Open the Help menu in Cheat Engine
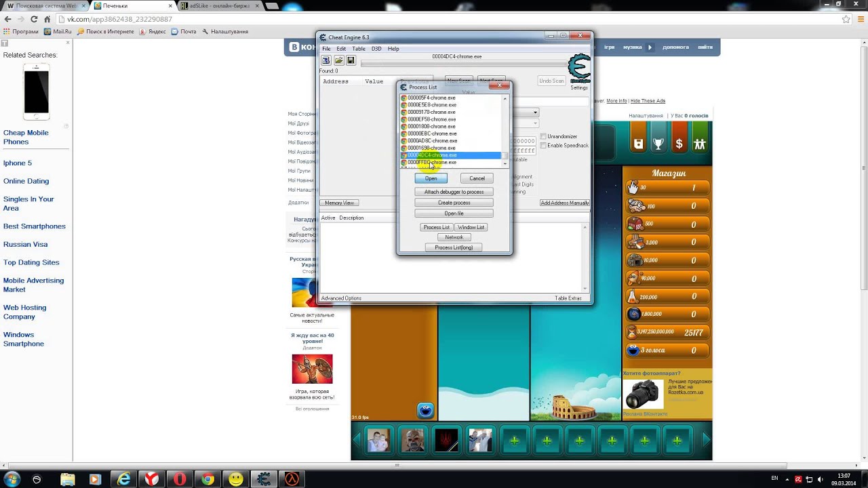This screenshot has height=488, width=868. (393, 49)
